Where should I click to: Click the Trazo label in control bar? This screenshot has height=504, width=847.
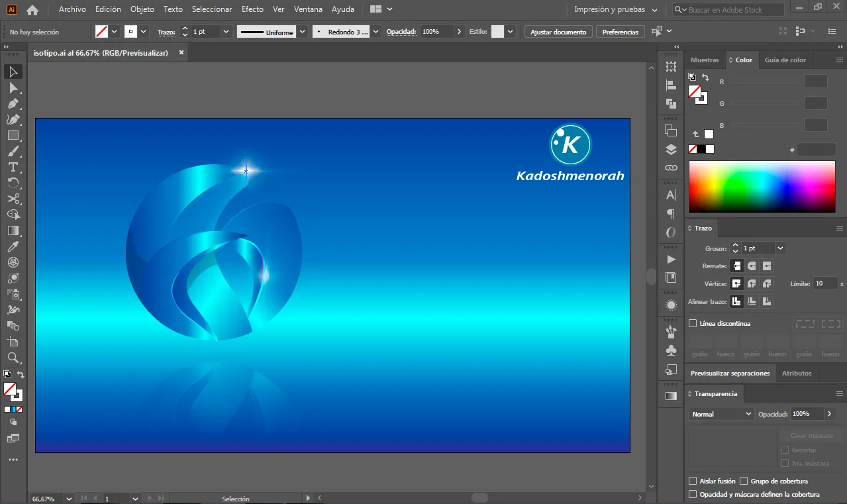166,32
